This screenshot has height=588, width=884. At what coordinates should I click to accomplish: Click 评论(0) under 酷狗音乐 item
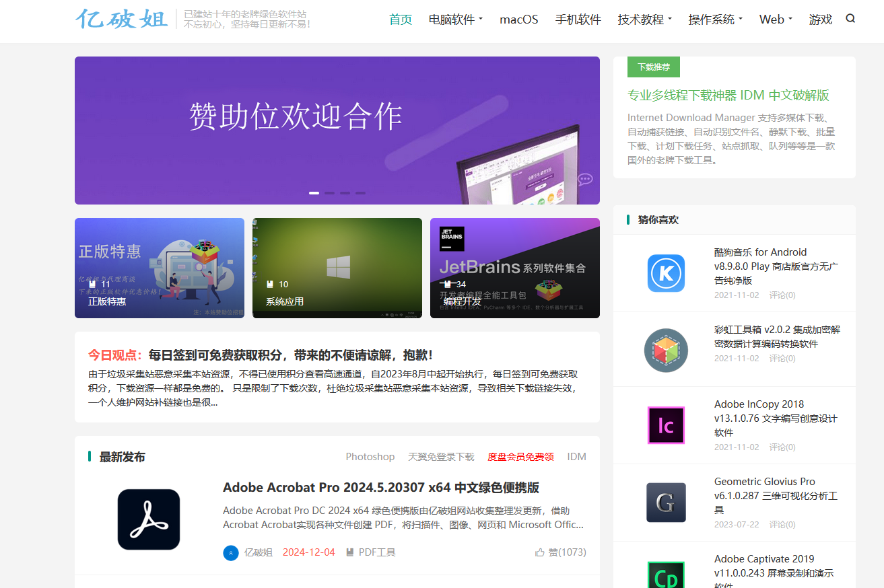coord(782,295)
